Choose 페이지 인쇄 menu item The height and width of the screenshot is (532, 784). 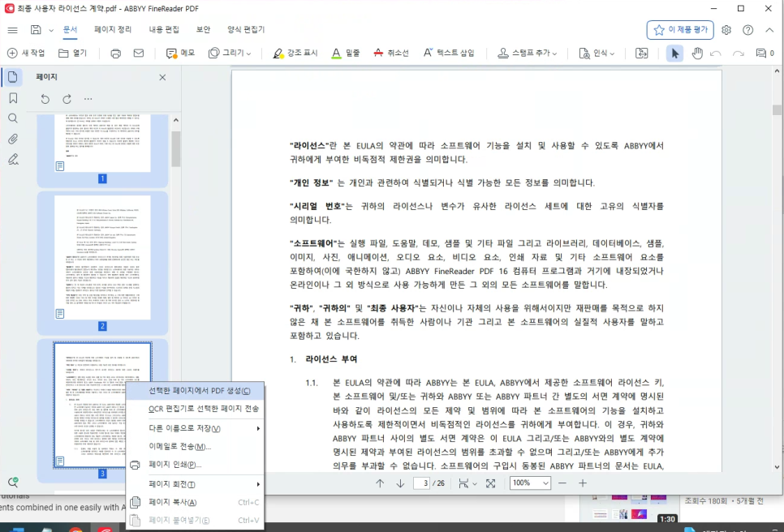[x=195, y=465]
